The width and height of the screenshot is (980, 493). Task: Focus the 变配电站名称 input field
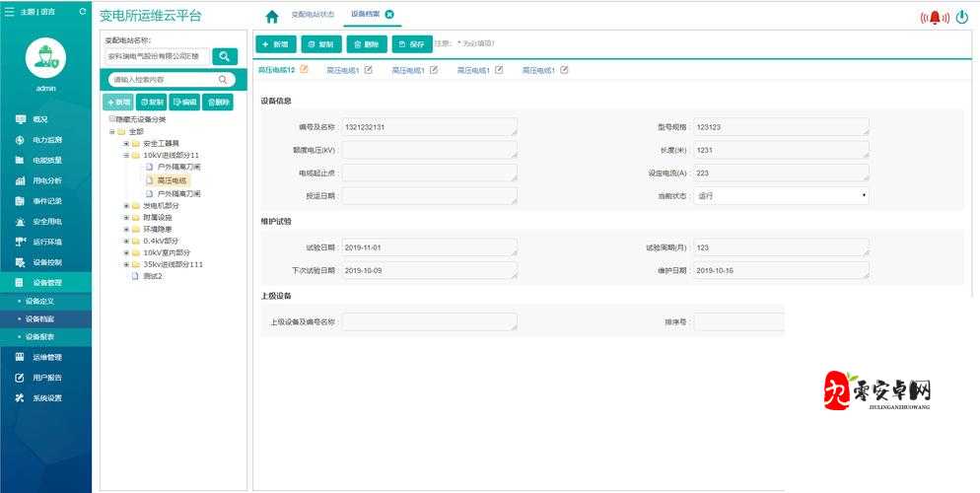(158, 56)
